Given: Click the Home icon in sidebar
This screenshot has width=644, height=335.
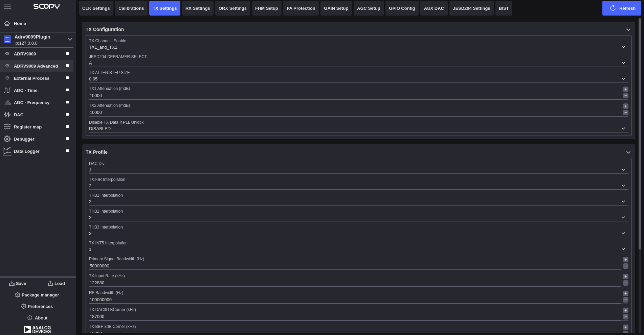Looking at the screenshot, I should click(7, 23).
